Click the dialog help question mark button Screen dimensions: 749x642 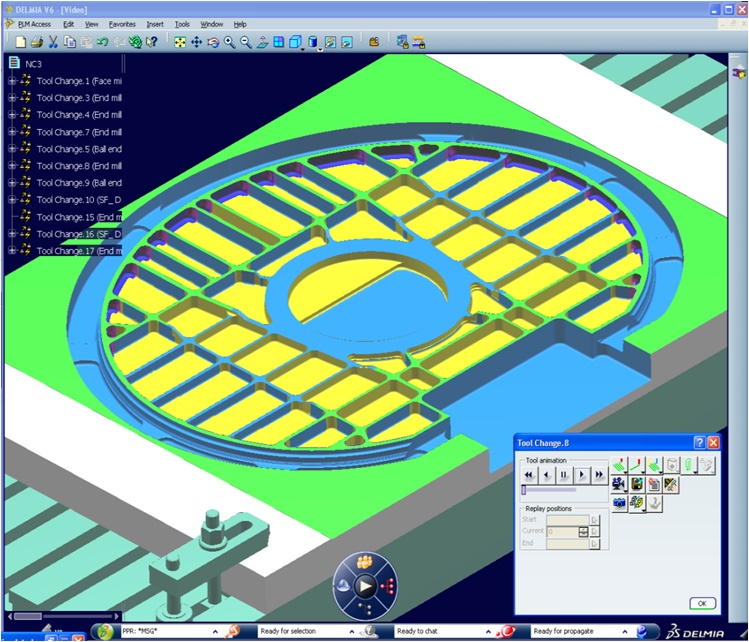point(699,443)
